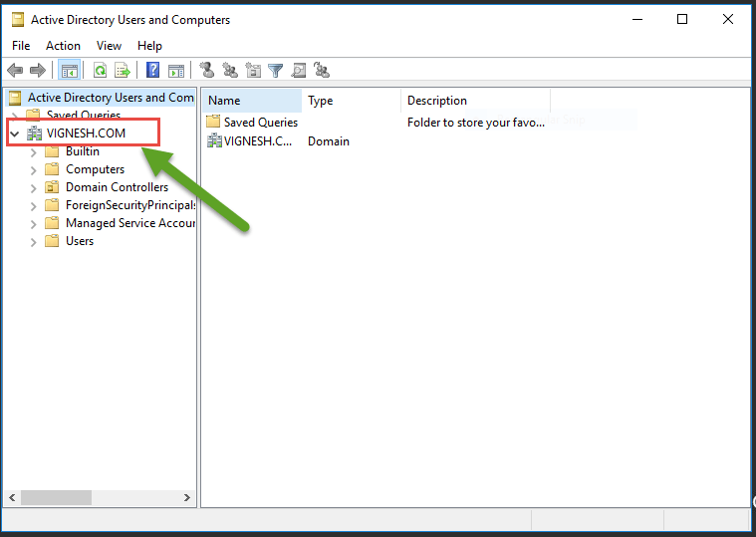Expand the Users container chevron
This screenshot has width=756, height=537.
[x=33, y=241]
